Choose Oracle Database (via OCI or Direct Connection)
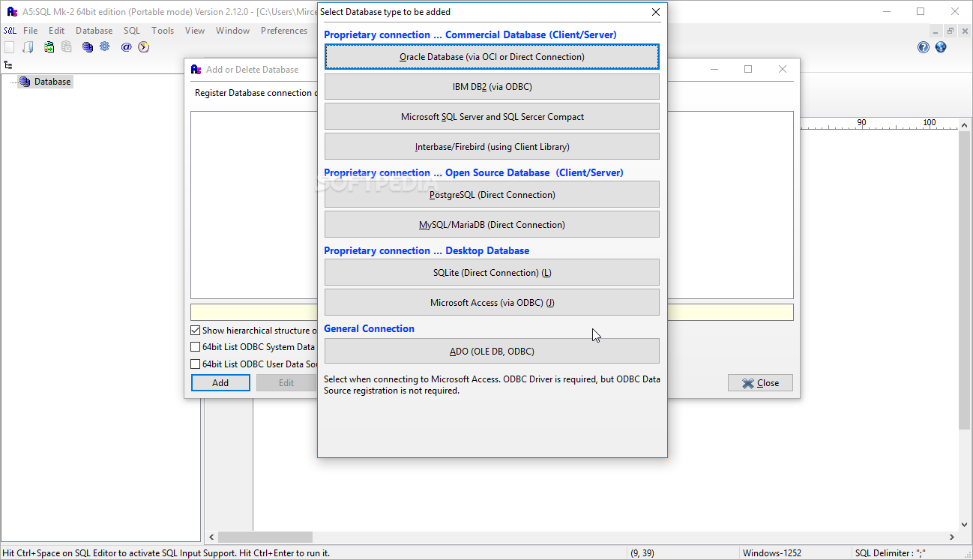Screen dimensions: 973x560 (492, 57)
